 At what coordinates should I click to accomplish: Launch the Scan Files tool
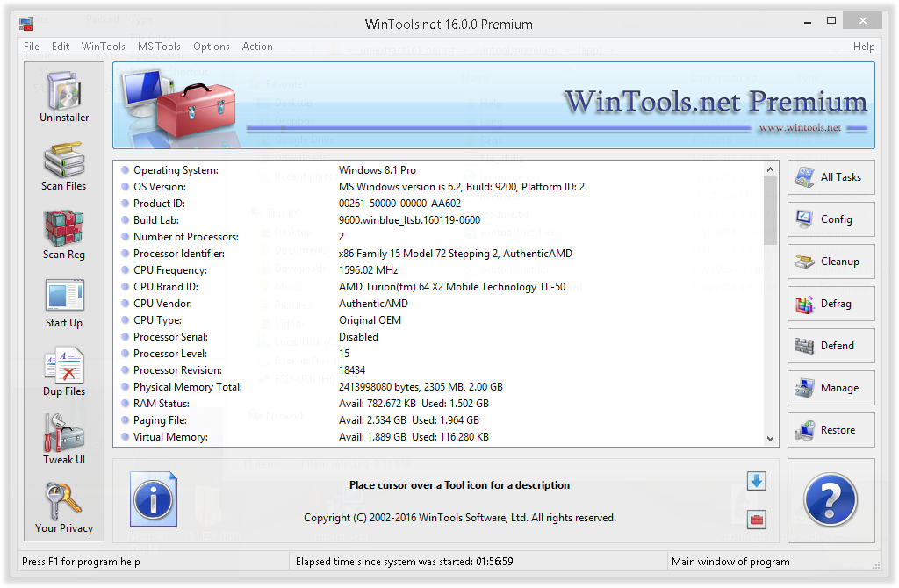pos(63,166)
